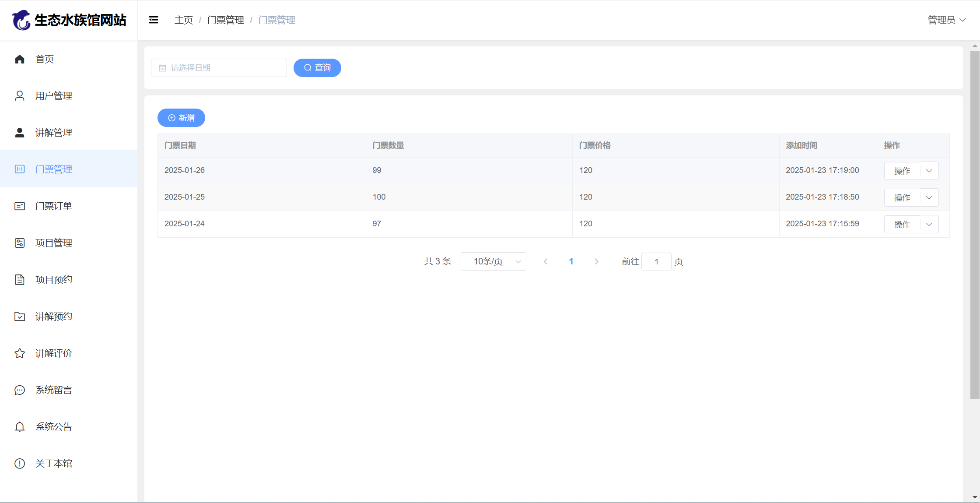
Task: Click the 请选择日期 date input field
Action: pos(219,68)
